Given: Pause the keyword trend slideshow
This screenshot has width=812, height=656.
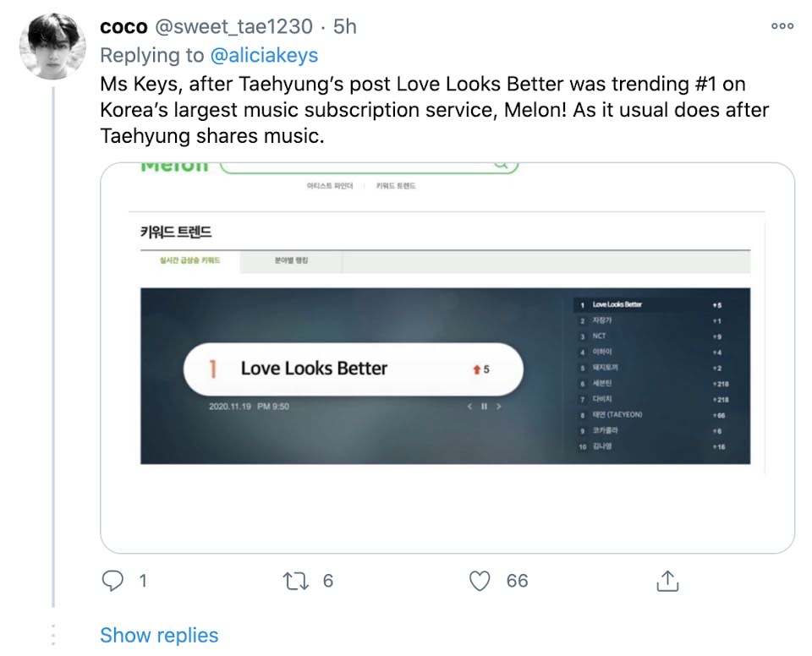Looking at the screenshot, I should click(x=485, y=407).
